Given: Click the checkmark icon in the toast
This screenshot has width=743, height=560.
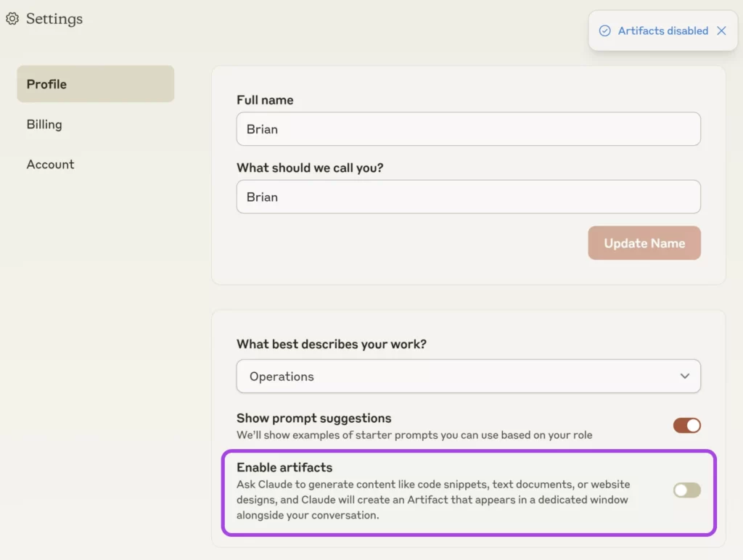Looking at the screenshot, I should click(604, 30).
